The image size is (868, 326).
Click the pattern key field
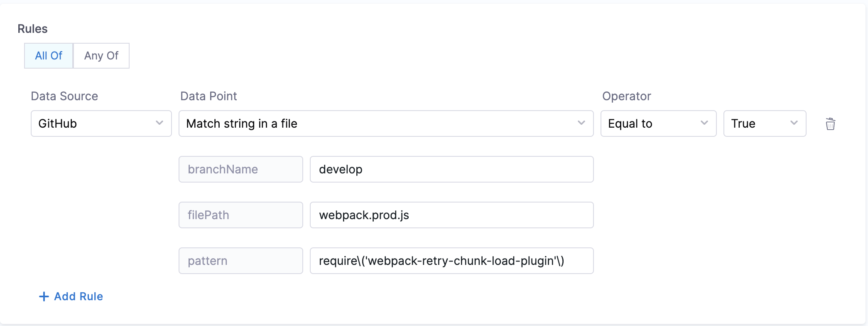240,261
